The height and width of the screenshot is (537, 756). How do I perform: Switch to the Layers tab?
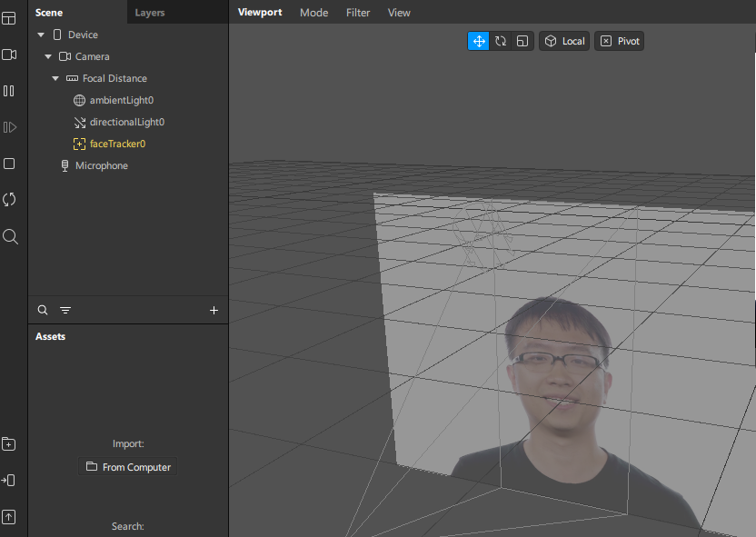coord(149,13)
